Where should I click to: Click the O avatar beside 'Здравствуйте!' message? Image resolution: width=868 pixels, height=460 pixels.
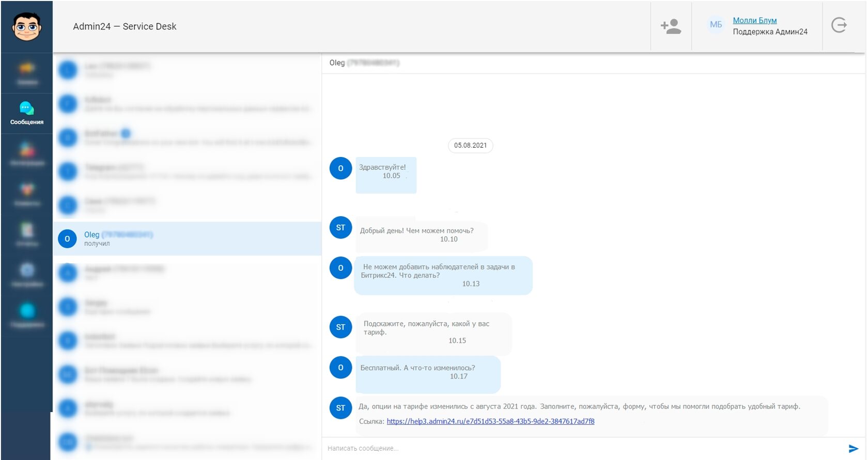tap(340, 168)
